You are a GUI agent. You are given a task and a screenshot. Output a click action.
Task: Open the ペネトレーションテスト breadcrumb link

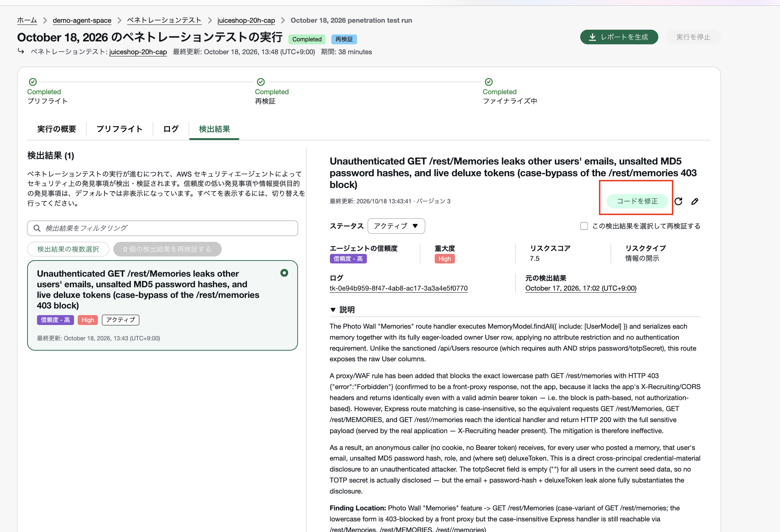(164, 20)
